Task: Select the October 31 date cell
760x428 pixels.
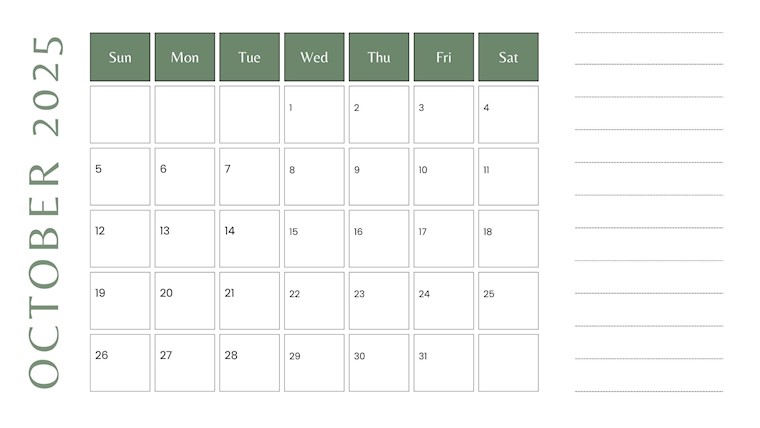Action: pos(443,363)
